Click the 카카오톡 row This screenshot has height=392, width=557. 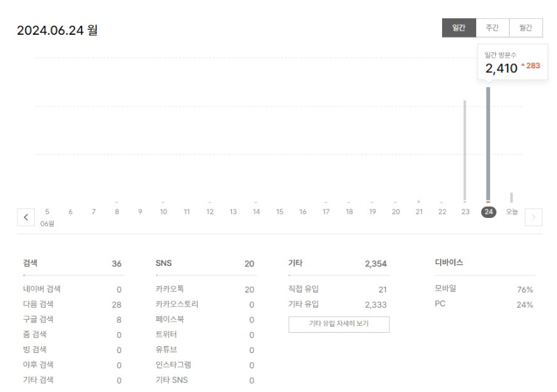[205, 289]
